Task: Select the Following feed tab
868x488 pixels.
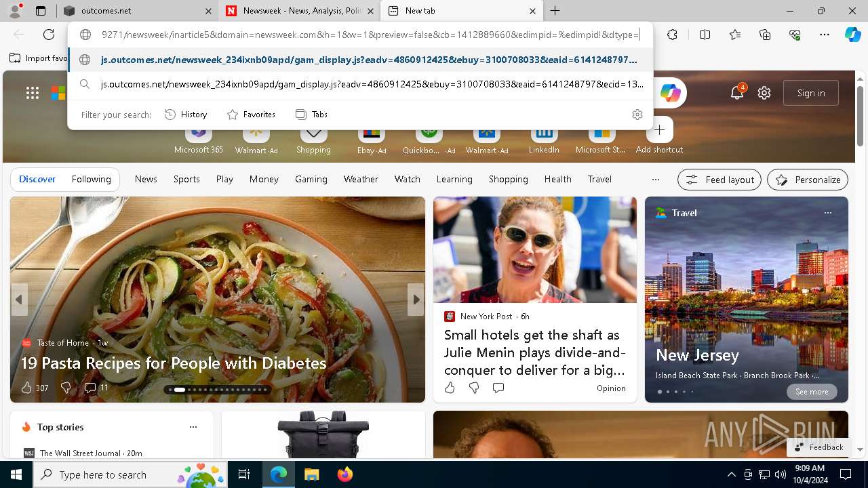Action: [x=92, y=179]
